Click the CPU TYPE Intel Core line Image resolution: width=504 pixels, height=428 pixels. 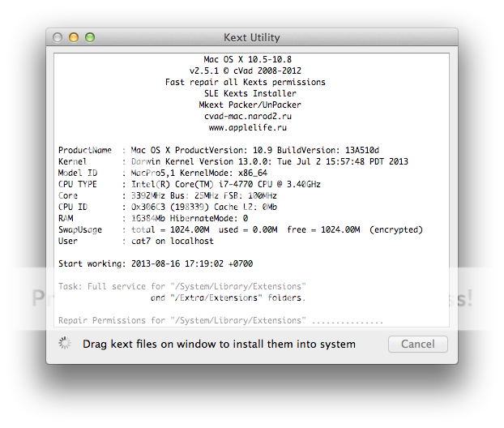tap(190, 185)
